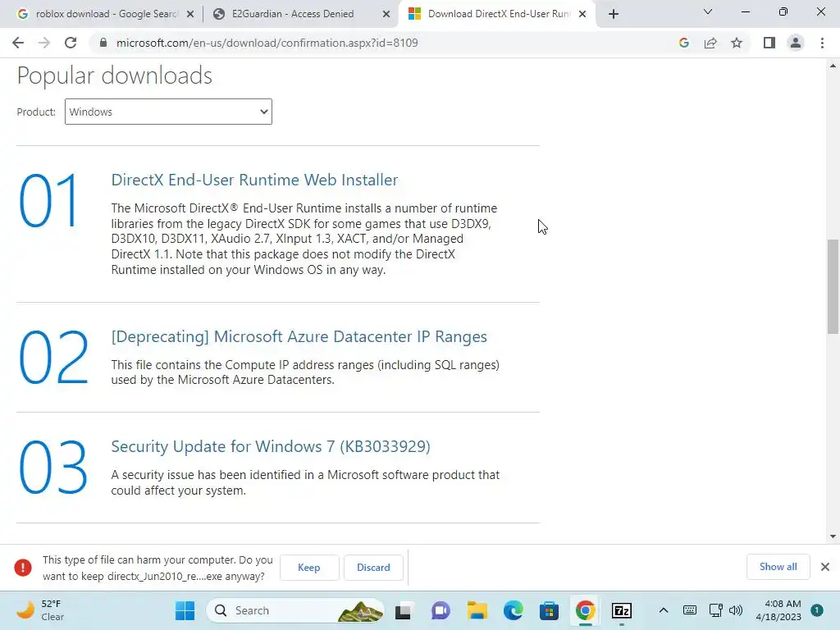840x630 pixels.
Task: Go back to the previous page
Action: pyautogui.click(x=18, y=43)
